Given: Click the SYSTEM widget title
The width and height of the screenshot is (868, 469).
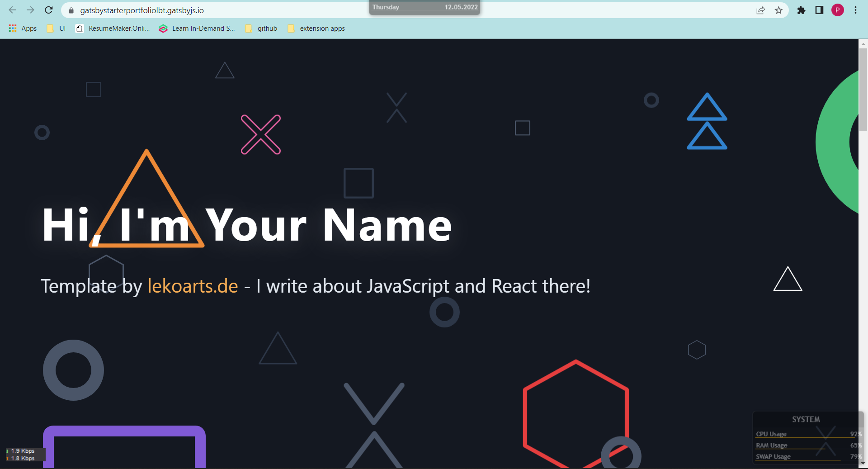Looking at the screenshot, I should tap(806, 420).
